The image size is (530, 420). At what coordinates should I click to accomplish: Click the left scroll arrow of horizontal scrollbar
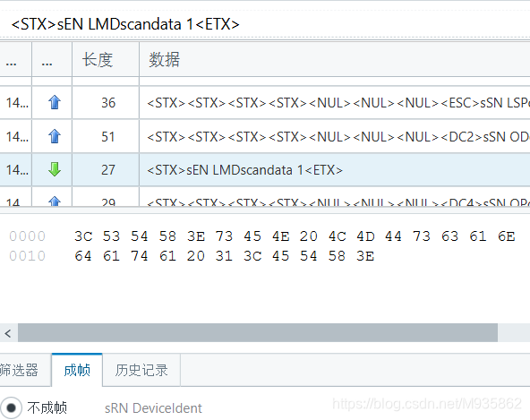pos(8,333)
